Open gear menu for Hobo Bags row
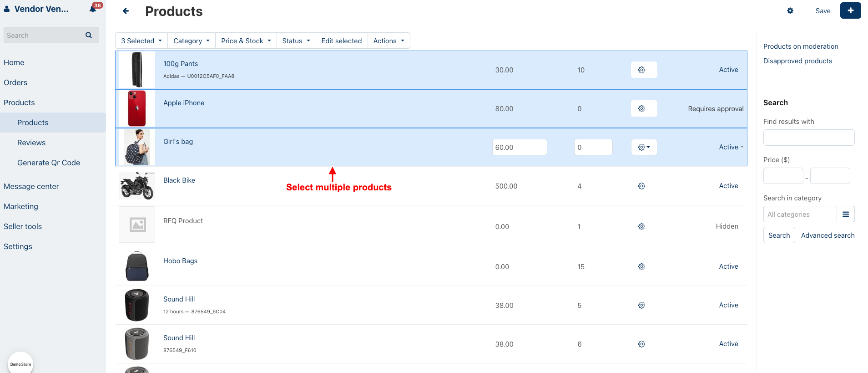Screen dimensions: 868x373 coord(641,266)
